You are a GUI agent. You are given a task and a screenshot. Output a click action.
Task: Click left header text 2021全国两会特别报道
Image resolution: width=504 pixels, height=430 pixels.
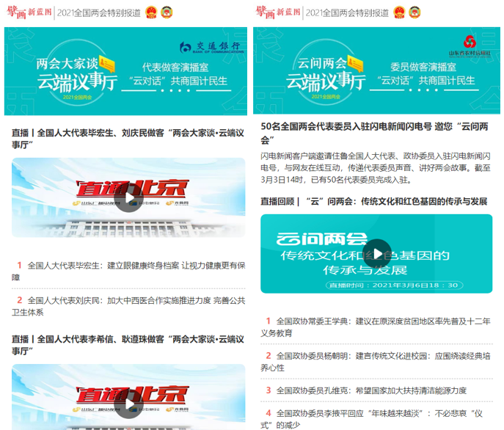[x=99, y=13]
